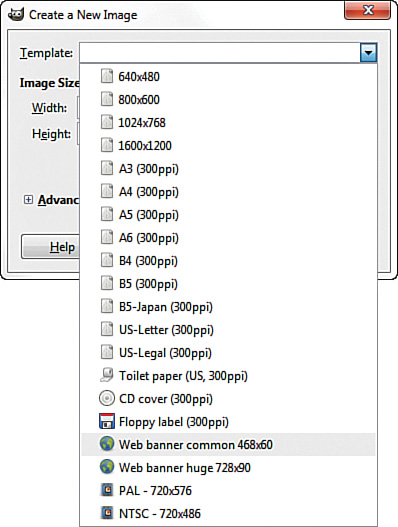Click the page icon beside 1024x768
Screen dimensions: 398x527
coord(107,122)
